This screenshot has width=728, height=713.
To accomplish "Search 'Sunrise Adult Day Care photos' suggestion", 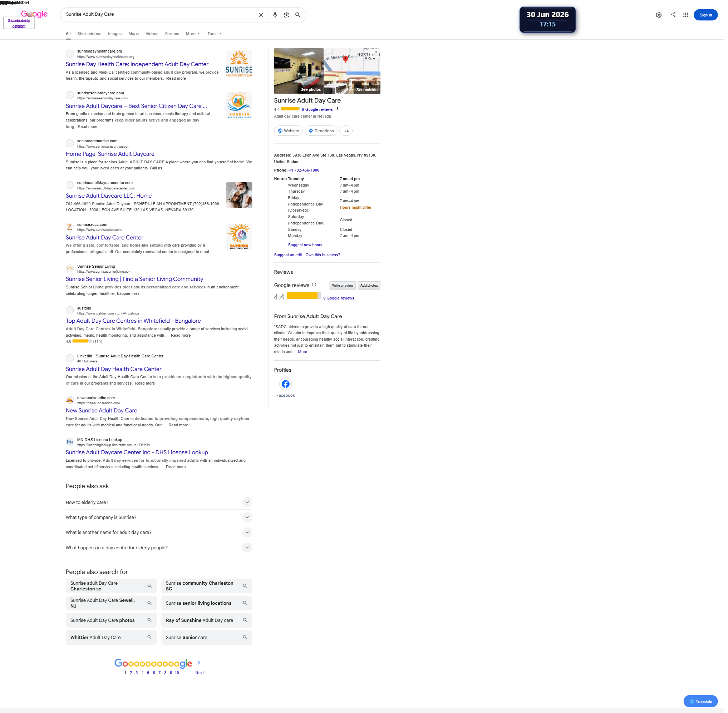I will pos(111,620).
